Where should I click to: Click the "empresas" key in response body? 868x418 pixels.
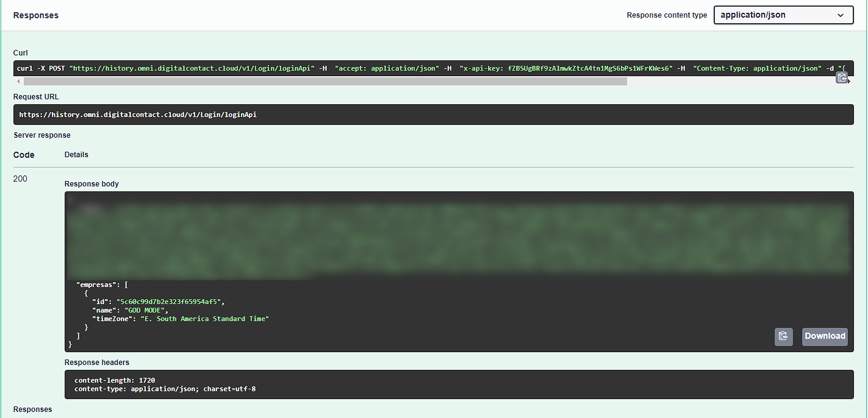pos(96,285)
